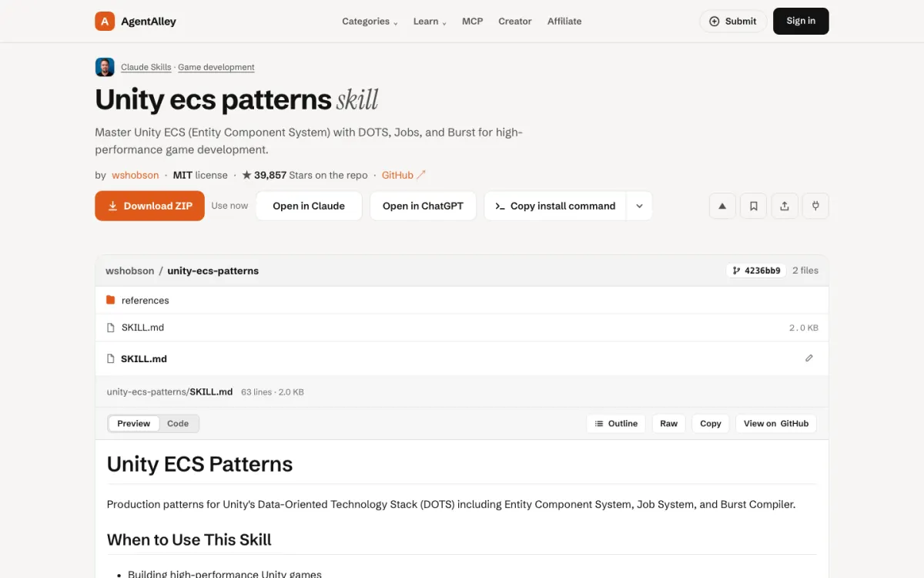Click Copy install command

pos(555,206)
